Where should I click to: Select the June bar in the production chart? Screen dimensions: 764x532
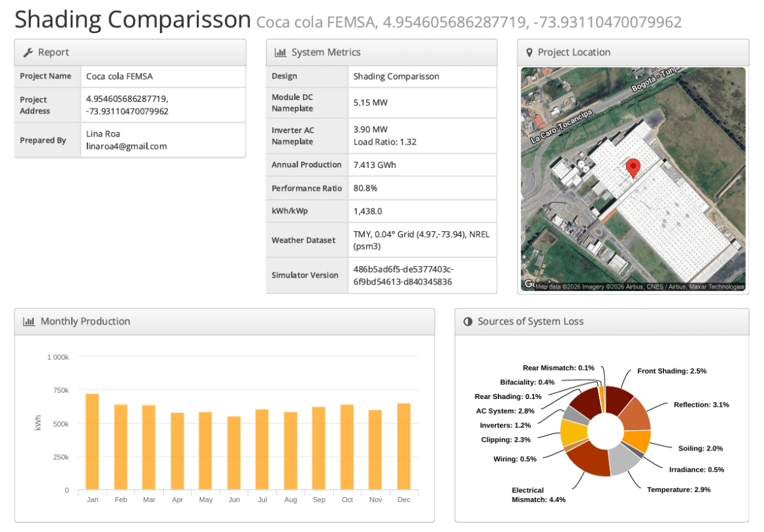[x=234, y=453]
